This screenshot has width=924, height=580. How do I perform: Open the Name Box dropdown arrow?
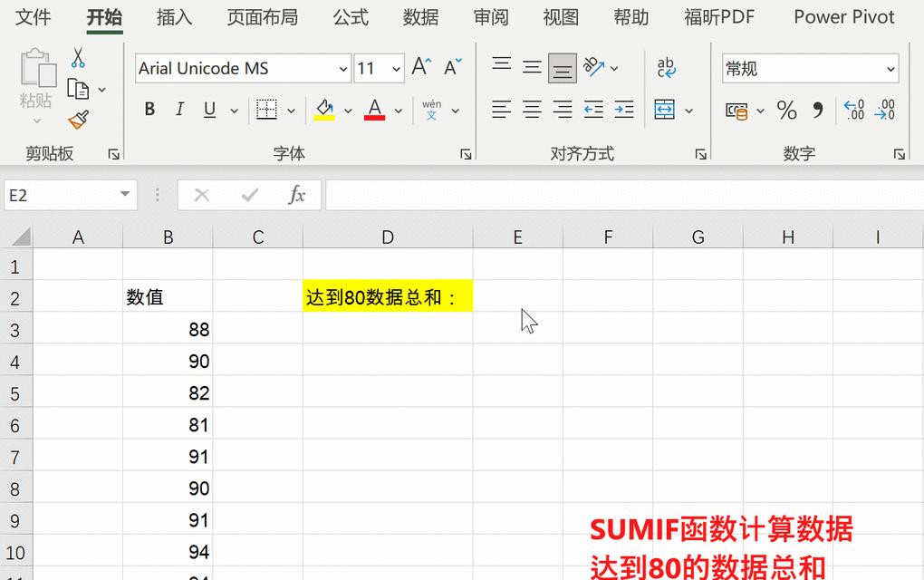(124, 194)
